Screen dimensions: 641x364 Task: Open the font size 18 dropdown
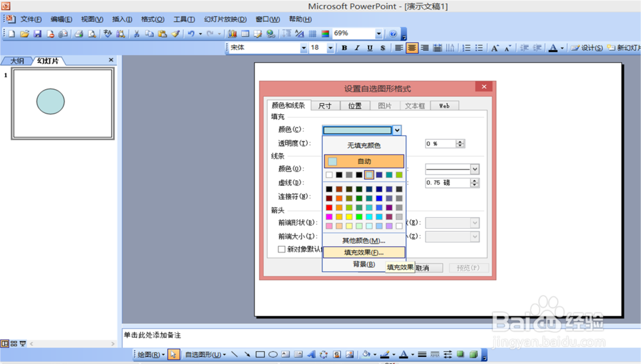tap(330, 48)
